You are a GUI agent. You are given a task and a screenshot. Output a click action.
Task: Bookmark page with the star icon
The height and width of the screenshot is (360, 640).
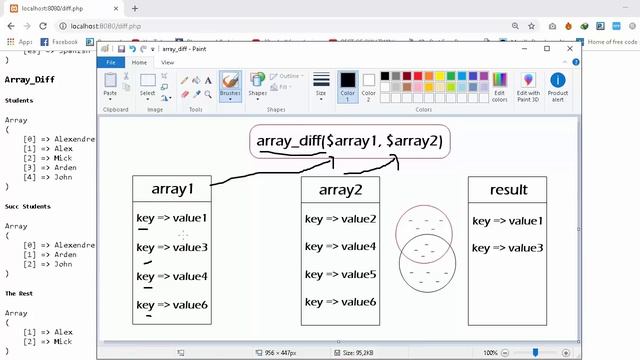tap(531, 26)
